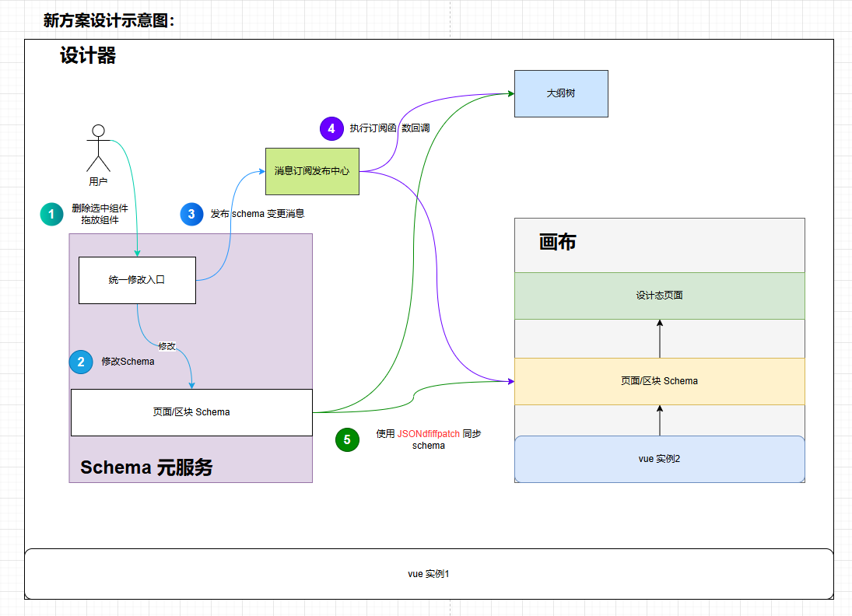Click the 大纲树 blue box

click(561, 93)
